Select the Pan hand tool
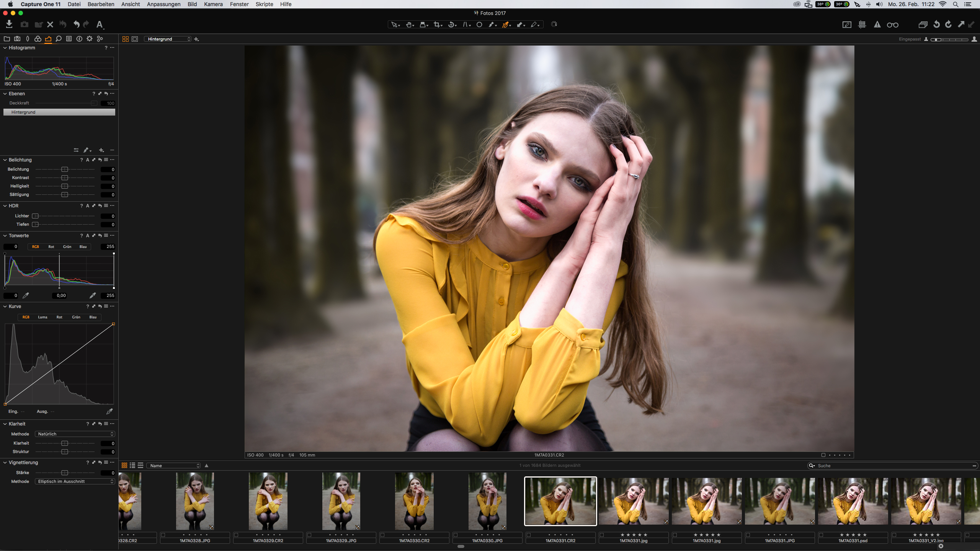 (409, 24)
